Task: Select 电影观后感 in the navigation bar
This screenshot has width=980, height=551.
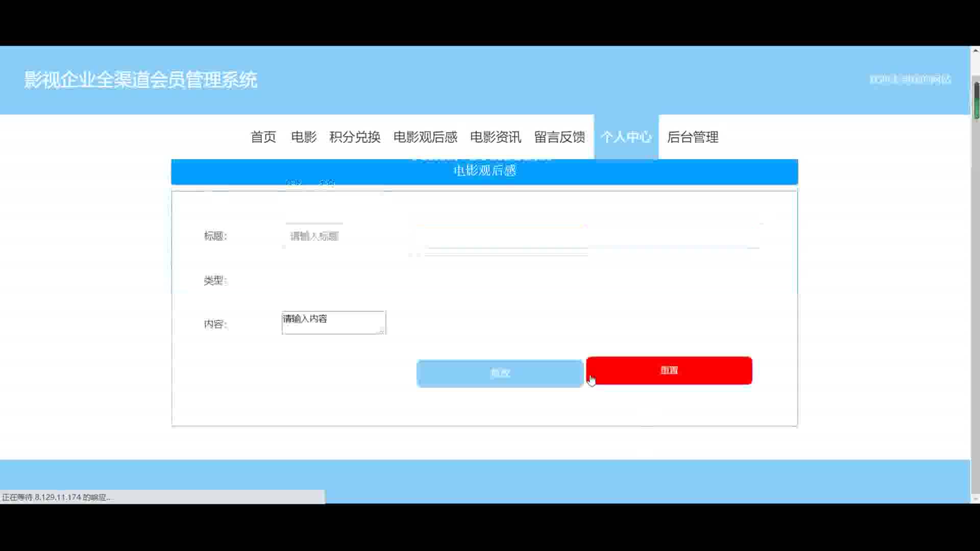Action: pos(425,137)
